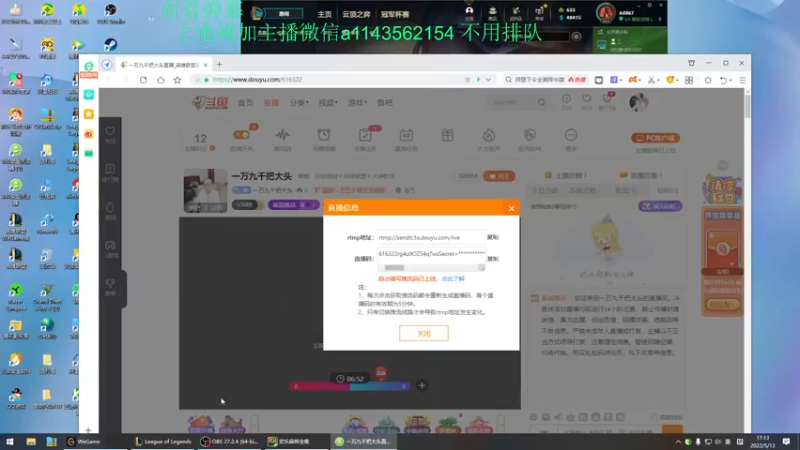Click the orange 关注 follow button

tap(499, 176)
